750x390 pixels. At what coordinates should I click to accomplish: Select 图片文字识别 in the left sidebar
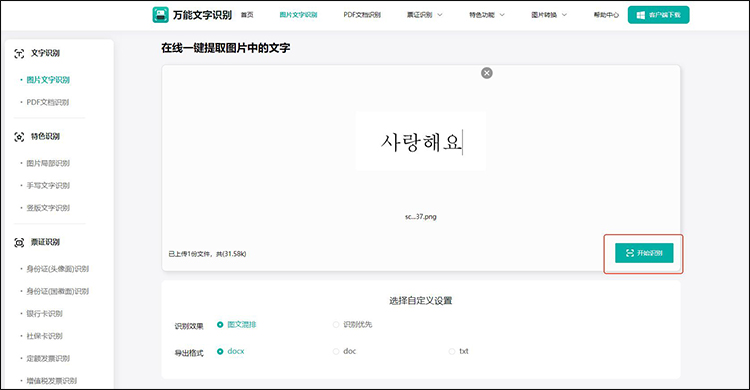coord(48,80)
